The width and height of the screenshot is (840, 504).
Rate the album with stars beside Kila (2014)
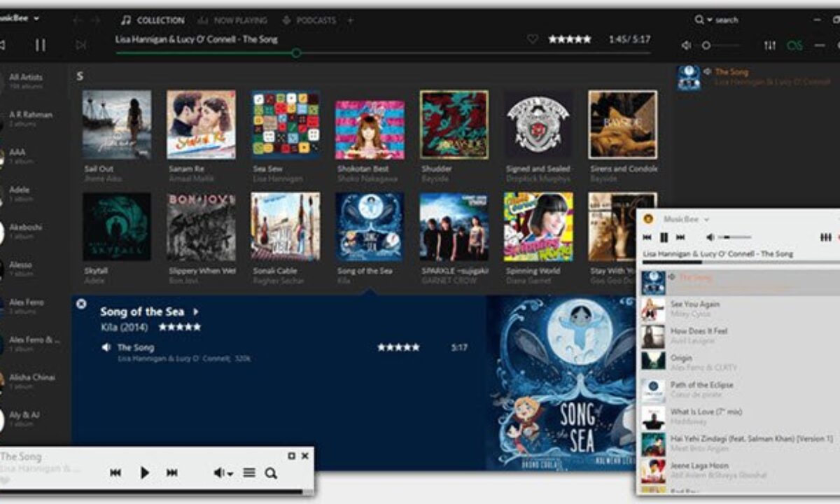tap(180, 327)
